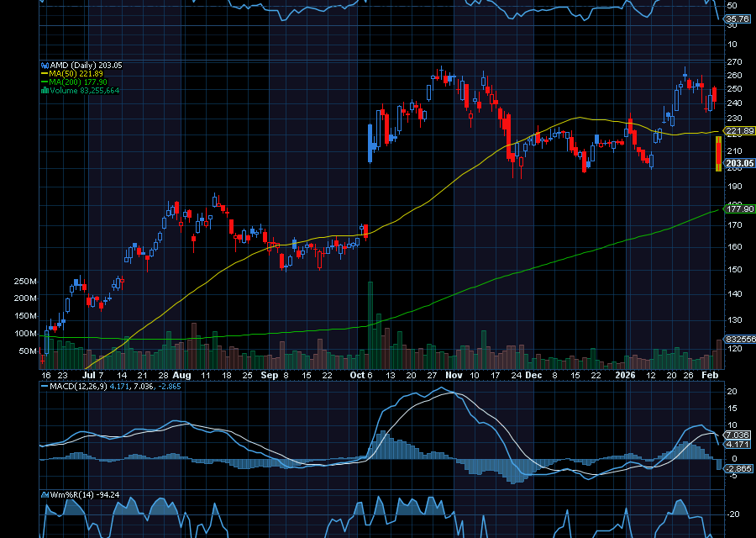Hide the MA(200) overlay via its legend text
The height and width of the screenshot is (538, 756).
pyautogui.click(x=66, y=81)
